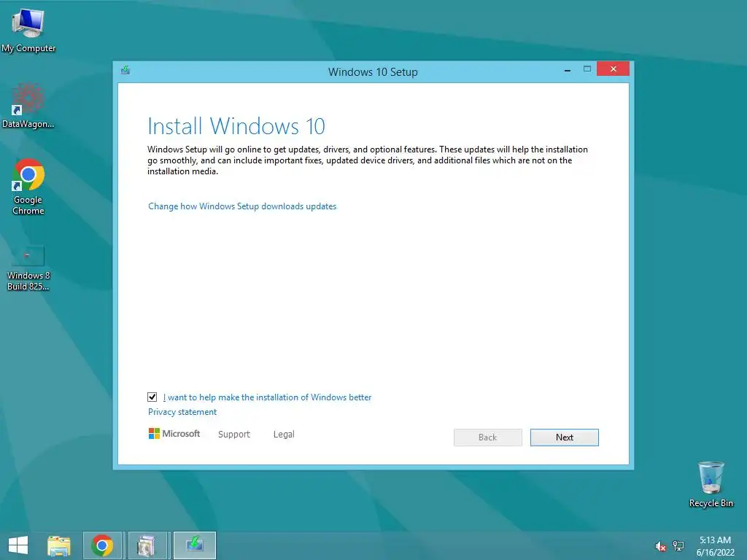Click the Next button

coord(564,437)
